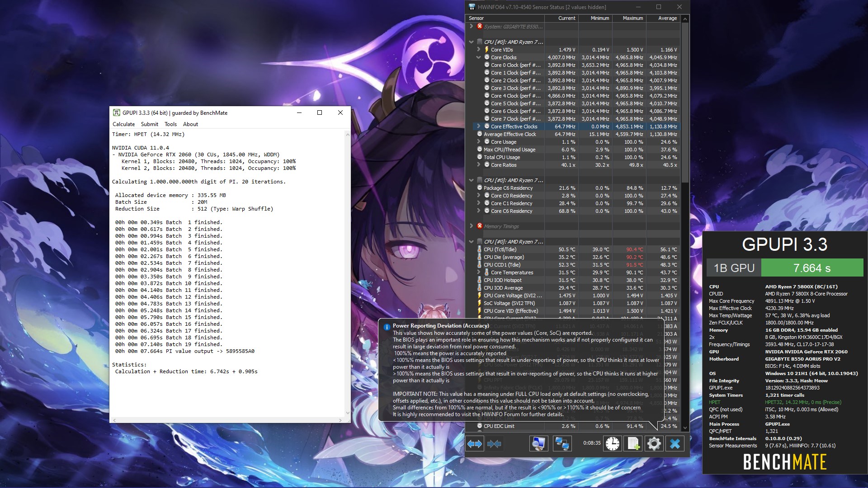Viewport: 868px width, 488px height.
Task: Expand Core Ratios tree node
Action: click(x=479, y=165)
